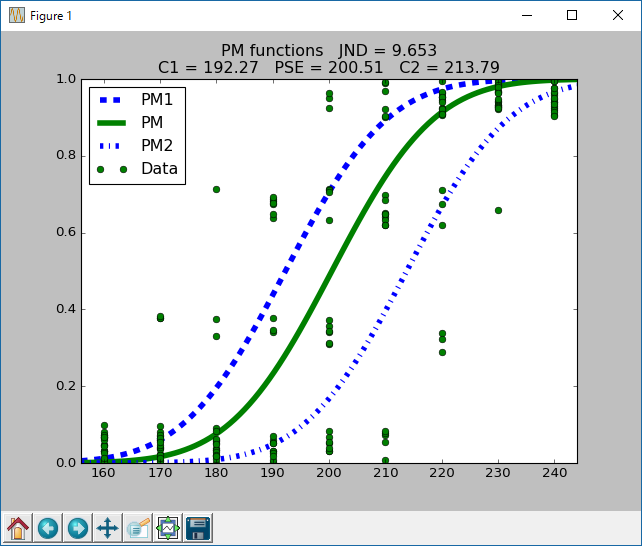Click the PSE = 200.51 title text
The image size is (642, 546).
329,67
